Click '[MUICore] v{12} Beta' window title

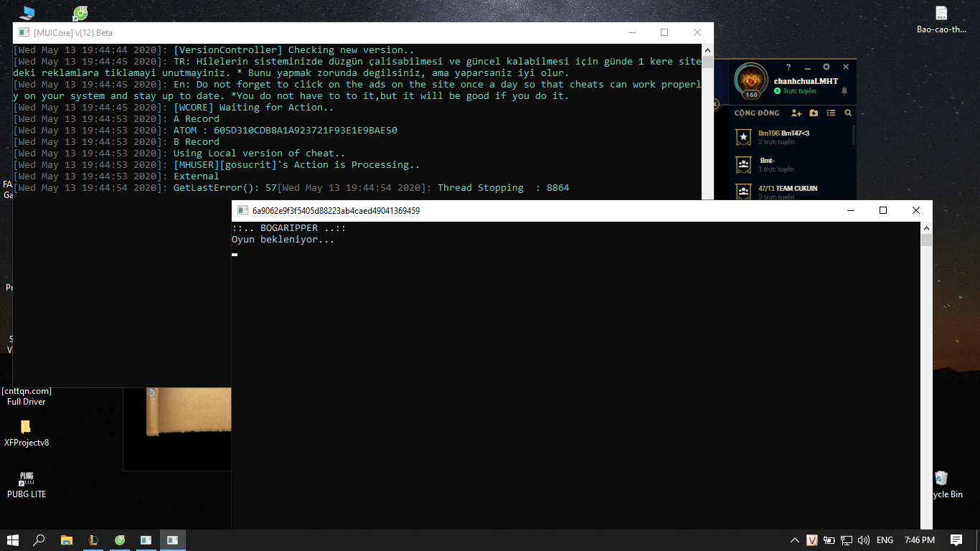click(x=73, y=33)
